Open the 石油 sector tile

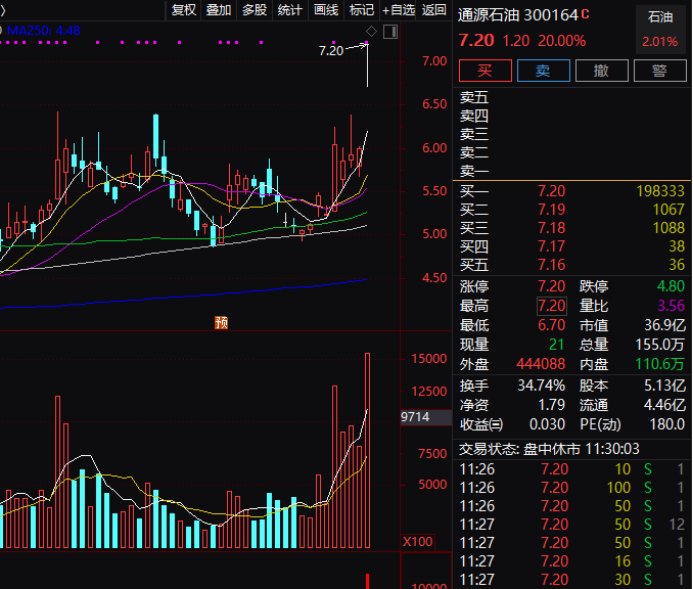660,29
